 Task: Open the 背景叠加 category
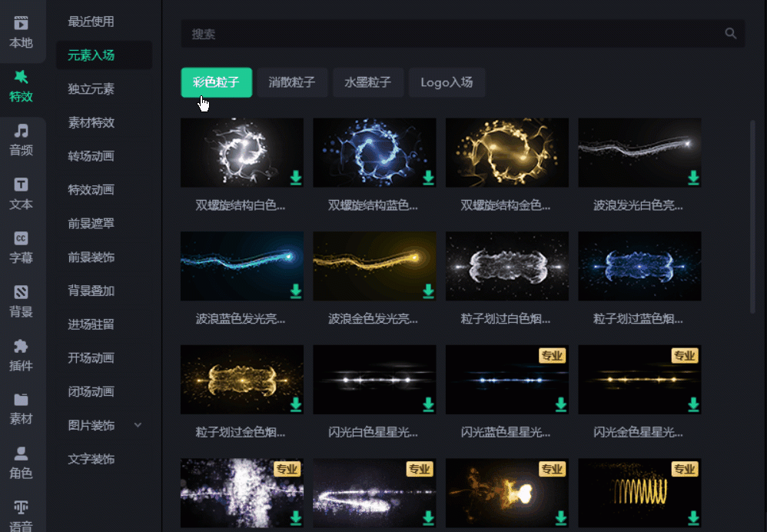tap(91, 291)
